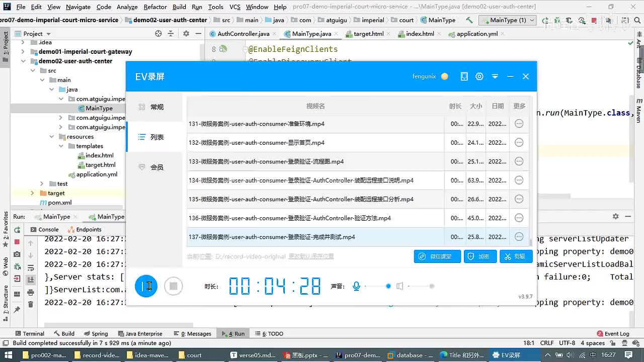The width and height of the screenshot is (644, 362).
Task: Click the fengunix account name
Action: 424,76
